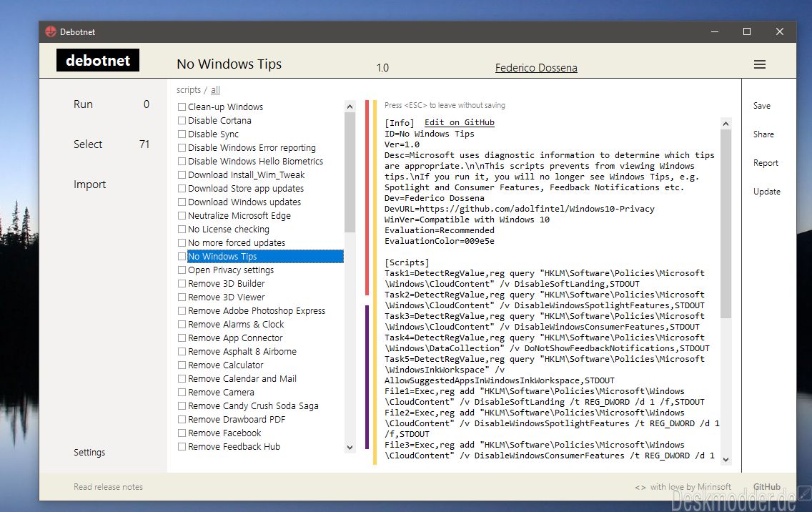Save the script with Save button
Viewport: 812px width, 512px height.
click(762, 106)
